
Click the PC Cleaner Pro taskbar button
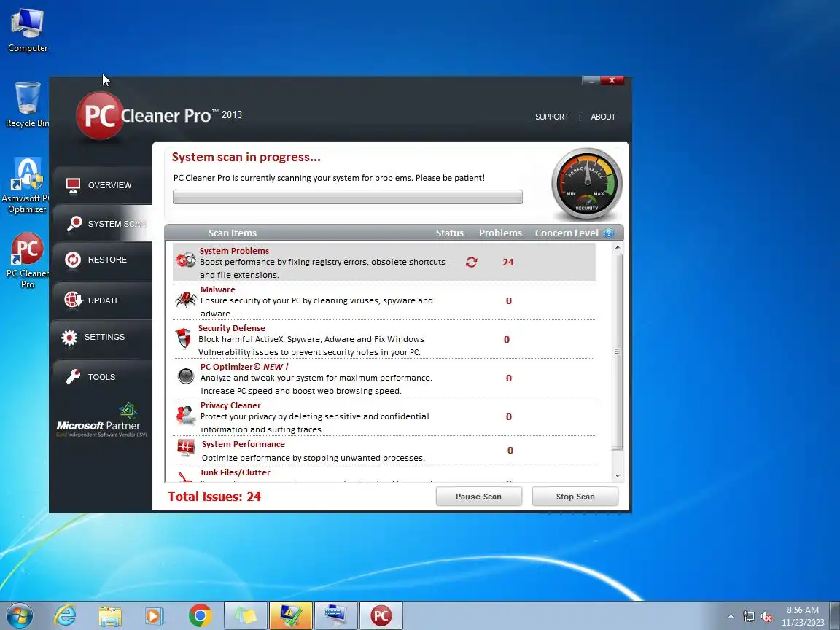381,615
